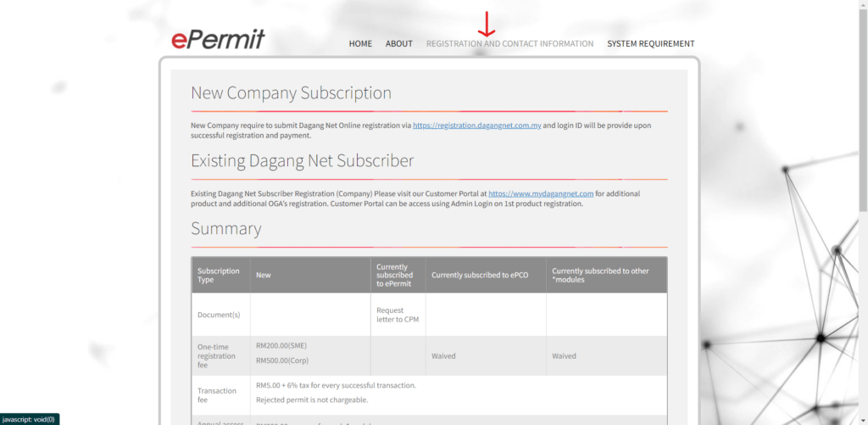Select Registration and Contact Information menu
868x425 pixels.
point(509,44)
